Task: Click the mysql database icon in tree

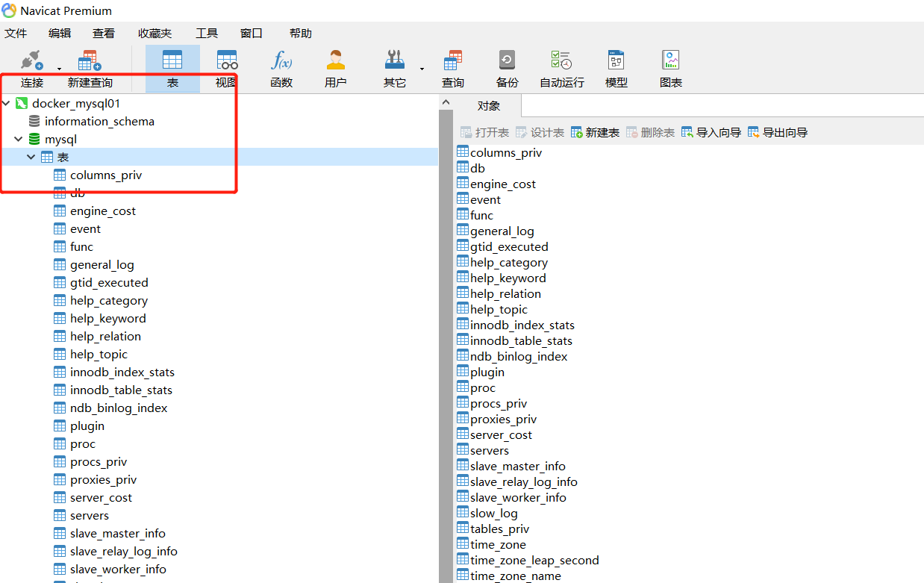Action: (34, 139)
